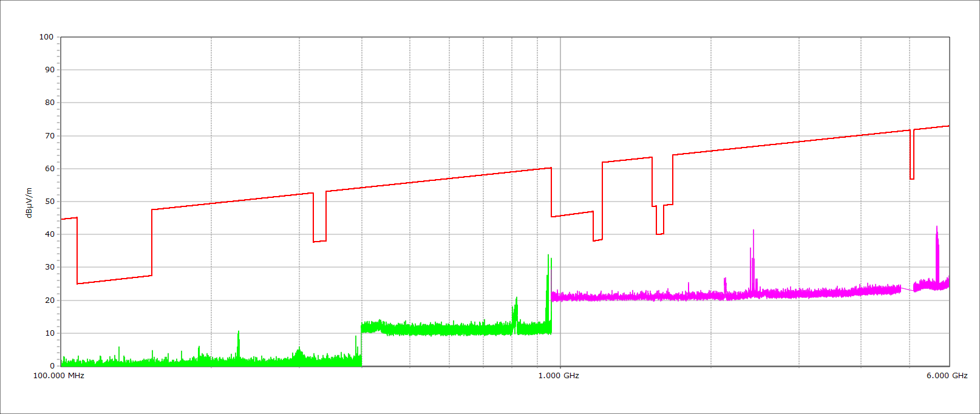Viewport: 980px width, 414px height.
Task: Click the 70 y-axis label
Action: 49,136
